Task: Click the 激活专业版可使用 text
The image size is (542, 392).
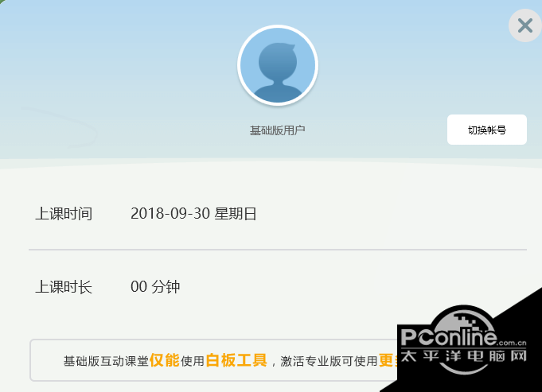Action: tap(329, 361)
